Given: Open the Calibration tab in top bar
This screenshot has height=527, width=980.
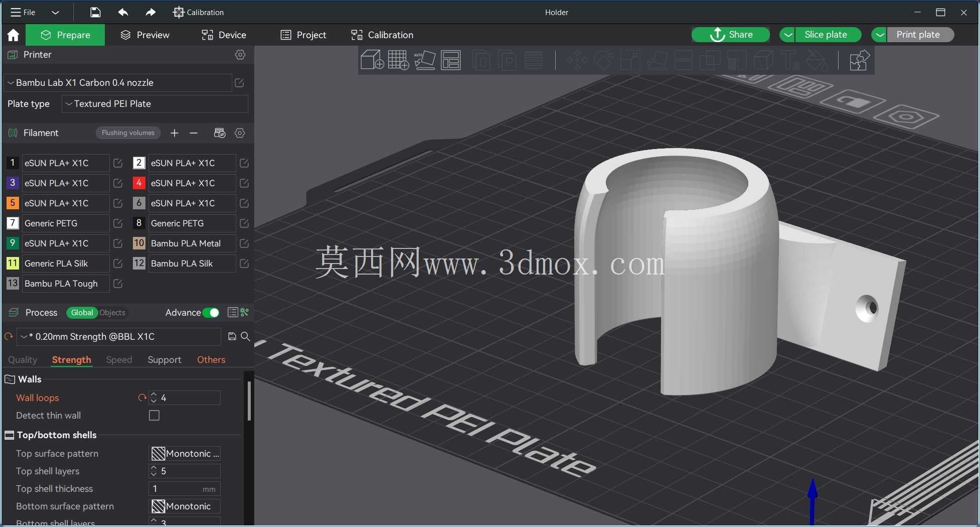Looking at the screenshot, I should 382,35.
